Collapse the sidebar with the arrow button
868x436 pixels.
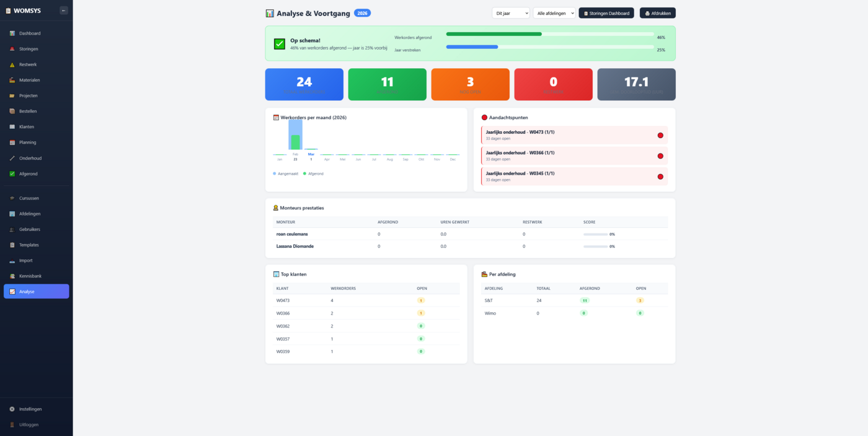(64, 10)
